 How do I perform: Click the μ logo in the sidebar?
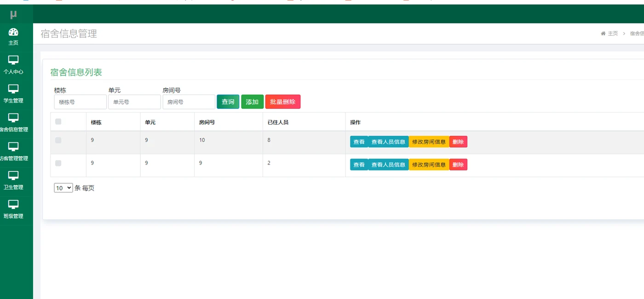pyautogui.click(x=13, y=15)
